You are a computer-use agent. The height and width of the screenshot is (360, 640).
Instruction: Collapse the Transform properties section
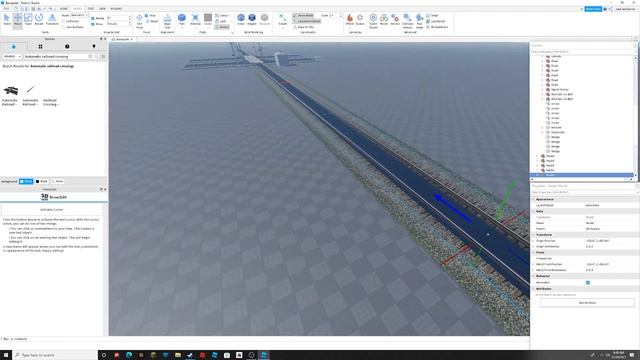click(x=533, y=235)
